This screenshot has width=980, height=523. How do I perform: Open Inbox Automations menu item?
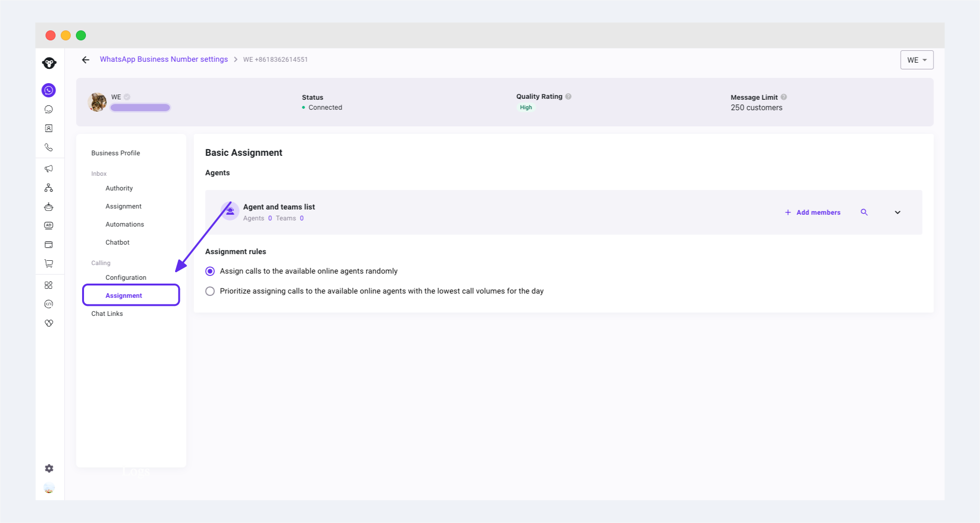[124, 224]
